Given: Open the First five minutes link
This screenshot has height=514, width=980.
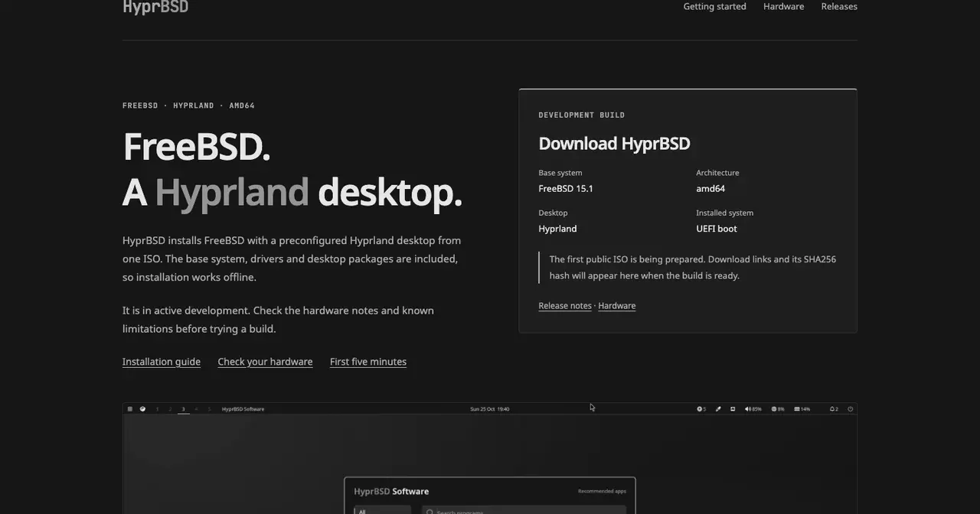Looking at the screenshot, I should coord(368,362).
